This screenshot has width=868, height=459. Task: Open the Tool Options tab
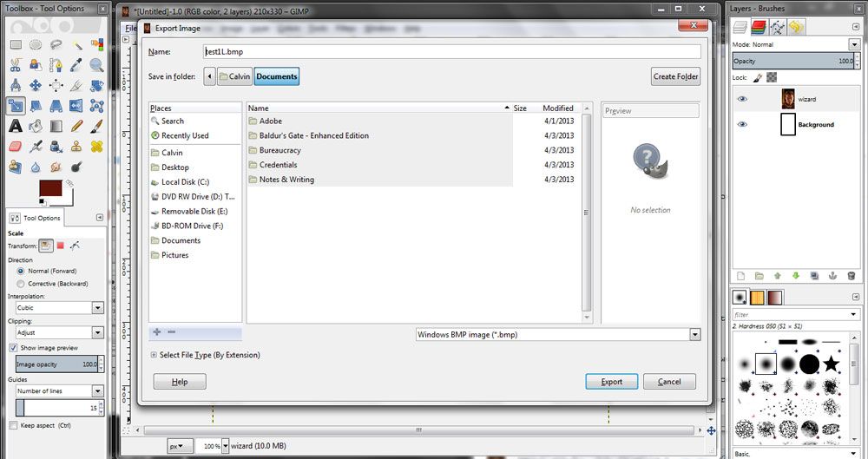(36, 218)
